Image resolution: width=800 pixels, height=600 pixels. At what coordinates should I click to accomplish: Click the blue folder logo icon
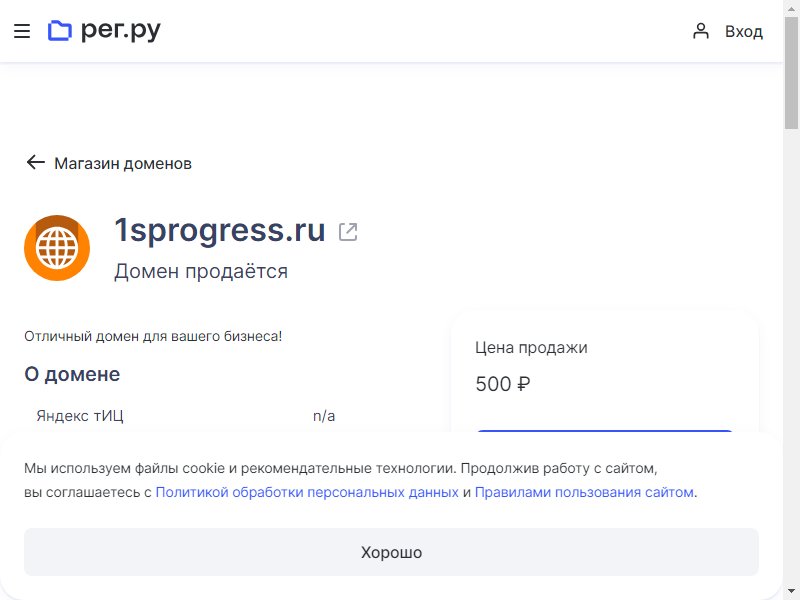(60, 31)
